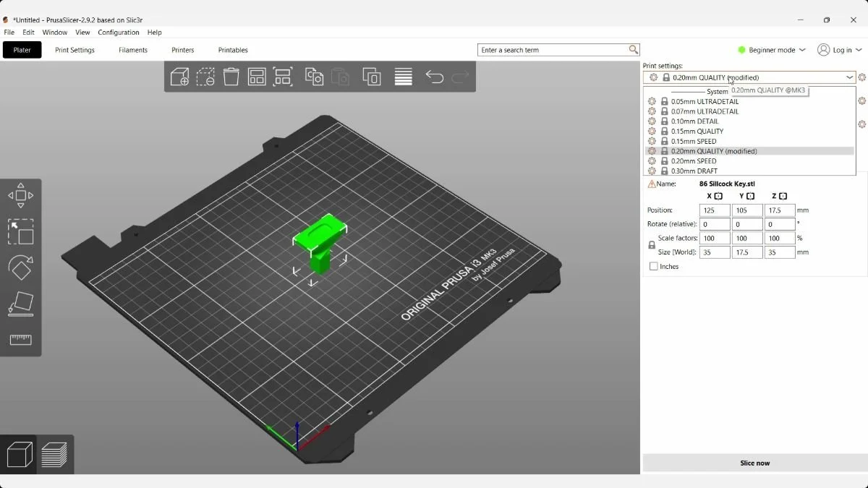Open the Log in account dropdown
The height and width of the screenshot is (488, 868).
click(x=839, y=50)
